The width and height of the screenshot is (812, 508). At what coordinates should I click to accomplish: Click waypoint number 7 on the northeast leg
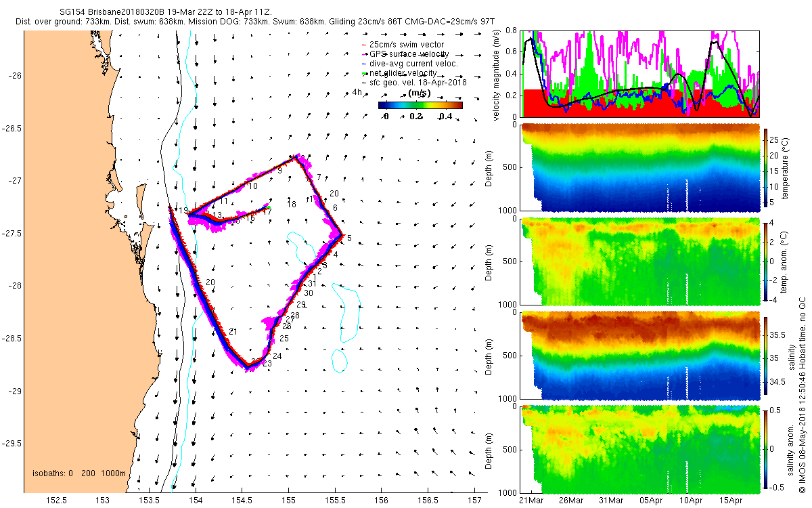click(x=318, y=177)
